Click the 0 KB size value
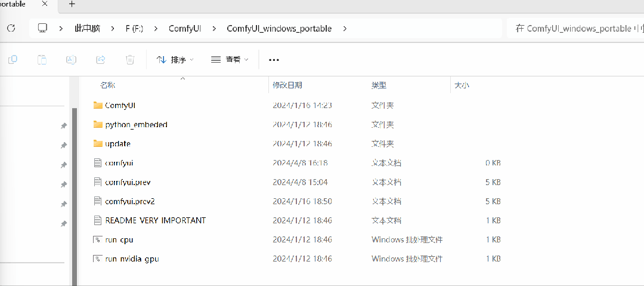644x286 pixels. (493, 163)
